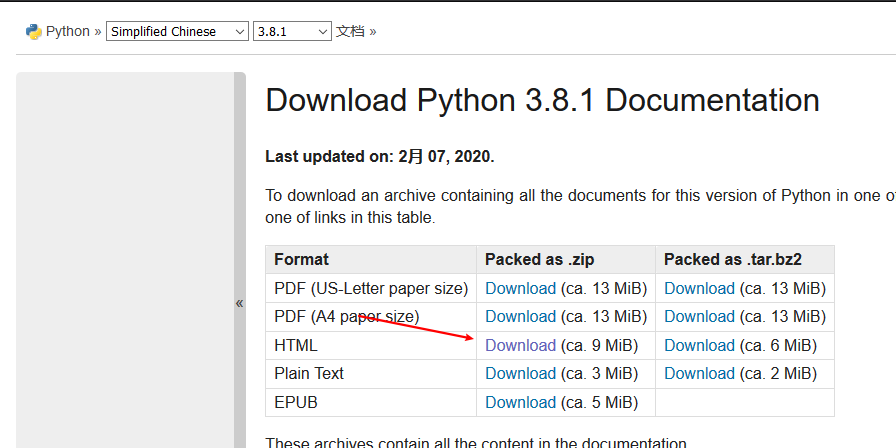Collapse the sidebar with the « button

pos(239,303)
